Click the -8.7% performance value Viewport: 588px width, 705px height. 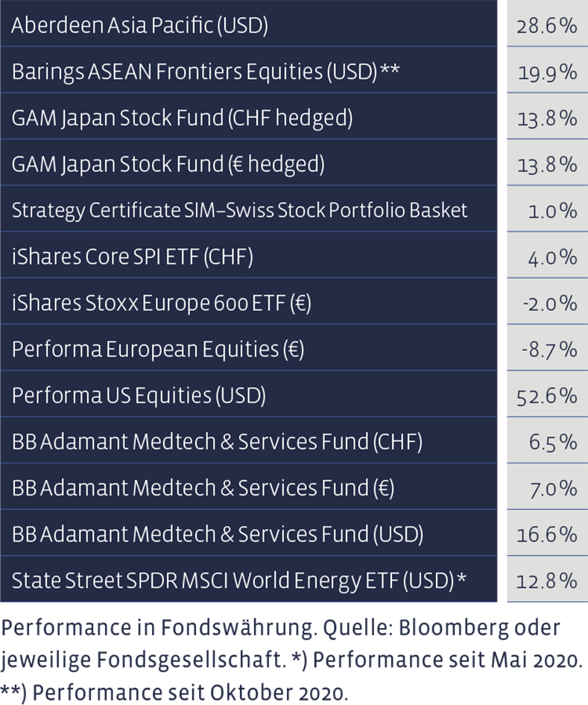pos(548,350)
